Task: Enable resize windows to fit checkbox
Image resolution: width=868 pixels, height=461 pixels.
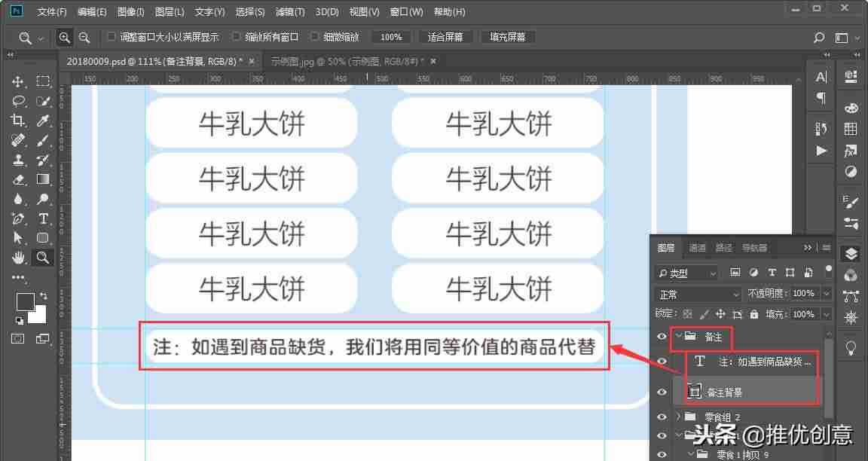Action: 112,36
